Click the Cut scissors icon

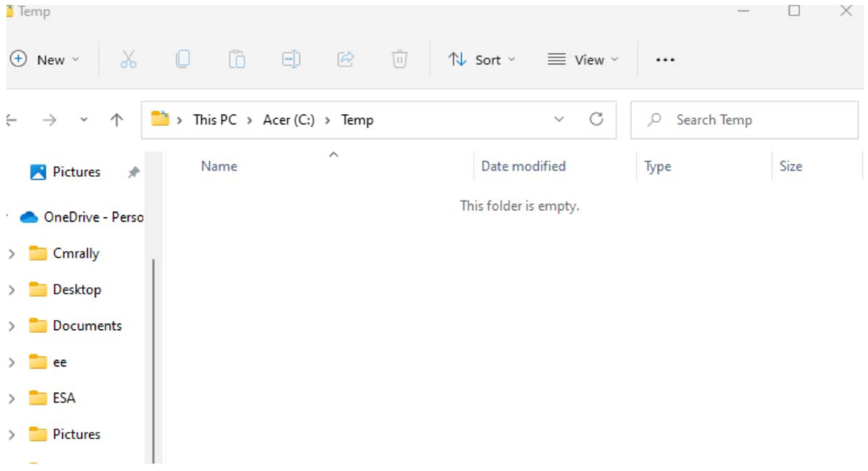tap(128, 60)
